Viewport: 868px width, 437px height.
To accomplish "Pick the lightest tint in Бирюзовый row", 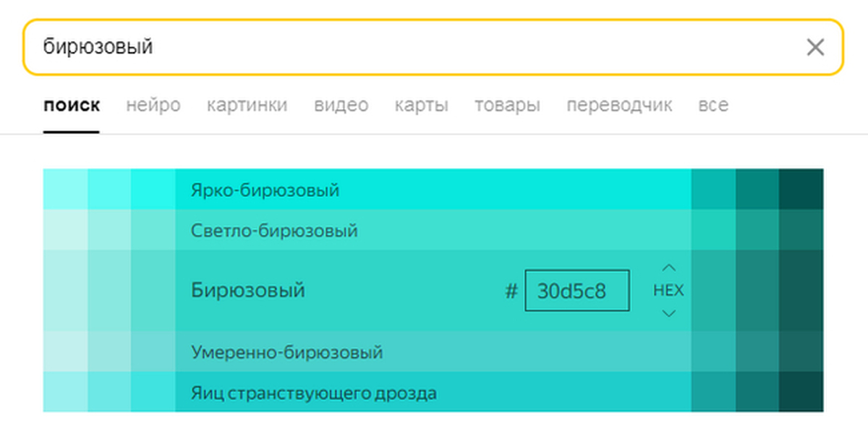I will click(x=65, y=291).
